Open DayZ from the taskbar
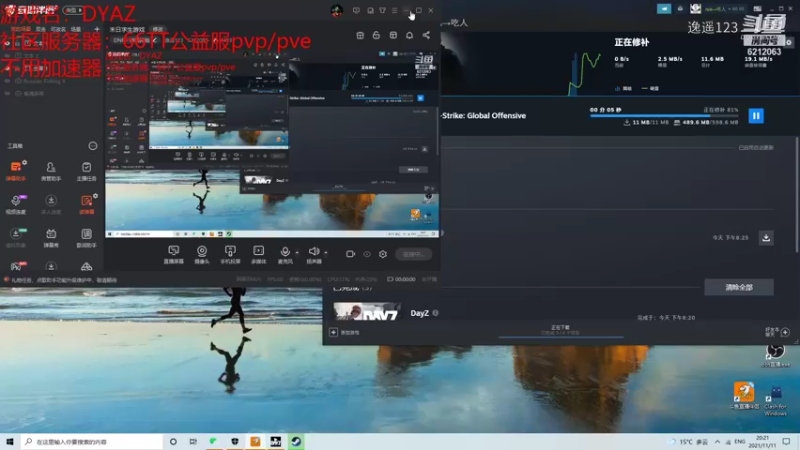The height and width of the screenshot is (450, 800). 276,441
